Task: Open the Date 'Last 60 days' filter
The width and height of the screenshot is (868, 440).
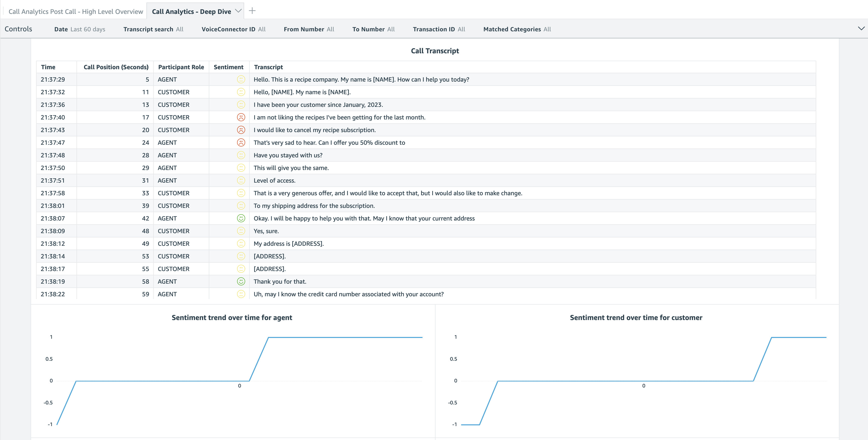Action: tap(80, 29)
